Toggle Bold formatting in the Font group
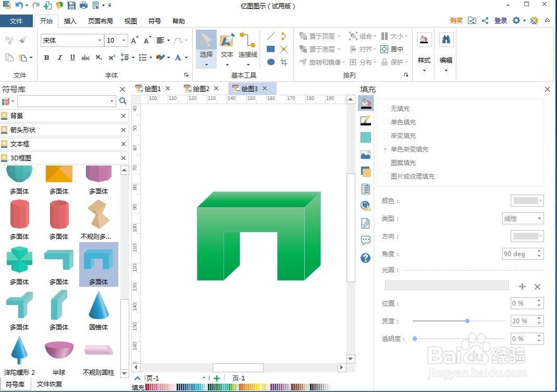Image resolution: width=557 pixels, height=392 pixels. (47, 57)
